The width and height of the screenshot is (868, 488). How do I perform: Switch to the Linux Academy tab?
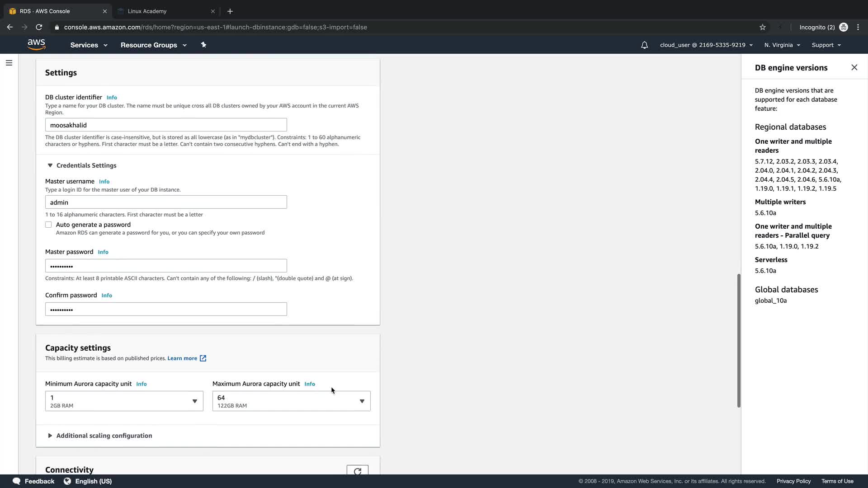pyautogui.click(x=147, y=11)
